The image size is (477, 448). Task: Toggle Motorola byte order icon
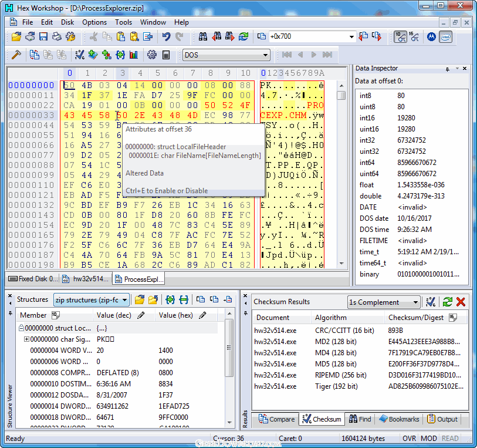pyautogui.click(x=431, y=37)
